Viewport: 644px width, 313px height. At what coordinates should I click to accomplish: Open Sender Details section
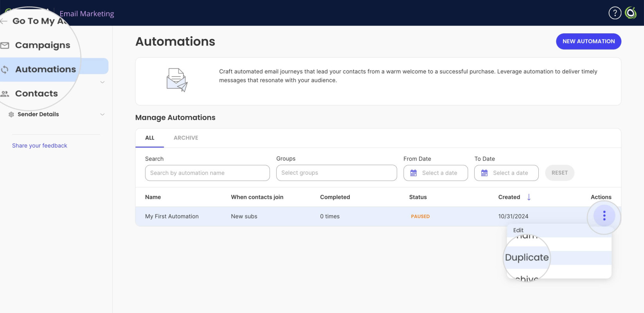tap(38, 114)
